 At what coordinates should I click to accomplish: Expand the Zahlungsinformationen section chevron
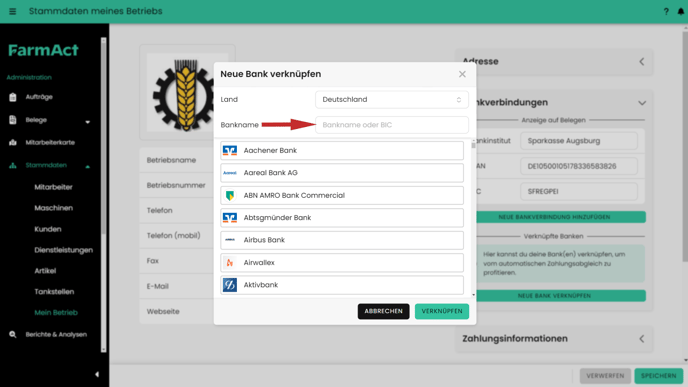pos(642,339)
